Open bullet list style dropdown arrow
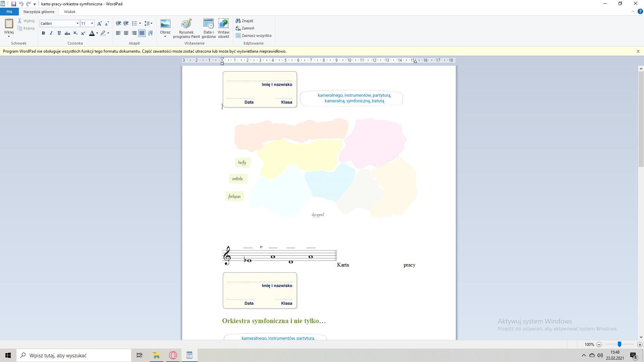This screenshot has width=644, height=362. point(140,23)
